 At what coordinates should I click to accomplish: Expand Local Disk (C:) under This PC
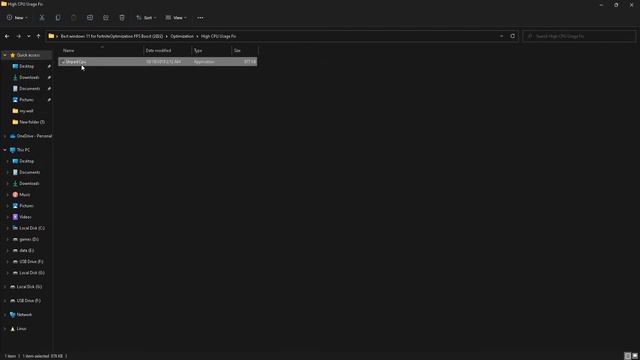pyautogui.click(x=8, y=228)
